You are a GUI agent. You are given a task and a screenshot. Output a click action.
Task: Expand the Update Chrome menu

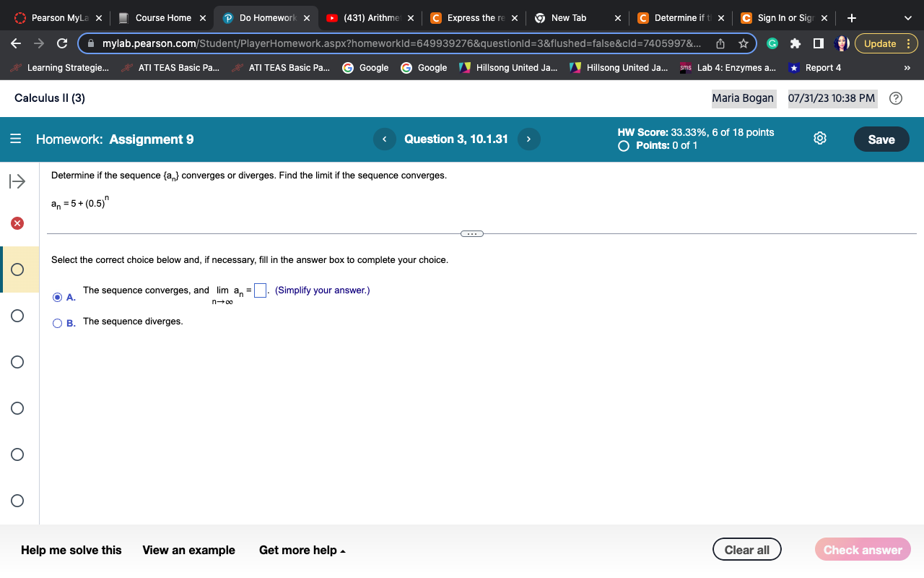886,43
